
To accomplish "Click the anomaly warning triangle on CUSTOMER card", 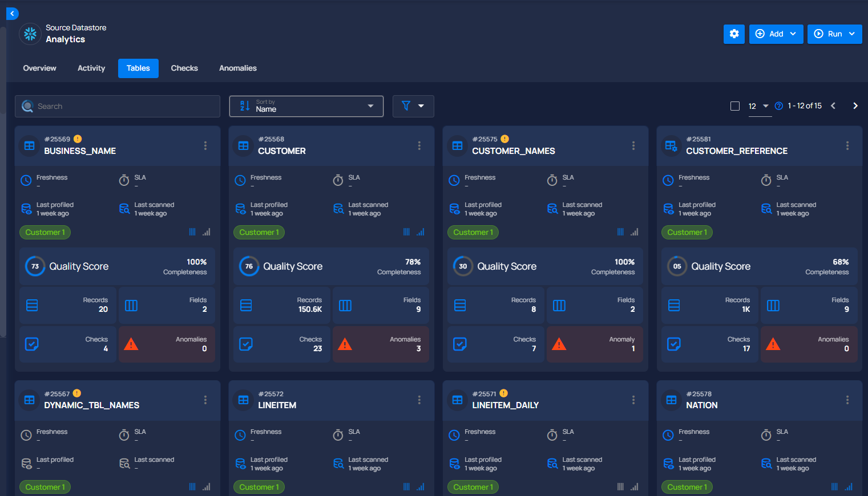I will click(345, 344).
